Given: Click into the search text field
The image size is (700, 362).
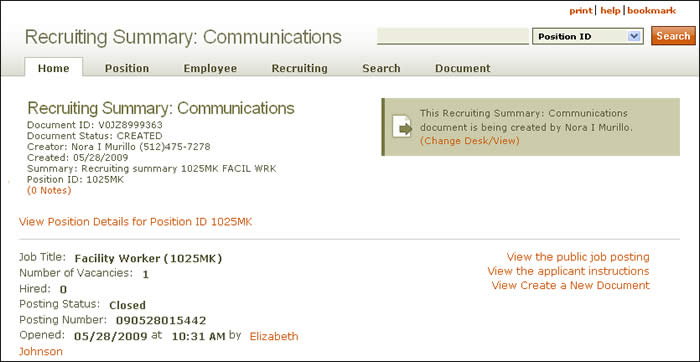Looking at the screenshot, I should click(x=453, y=36).
